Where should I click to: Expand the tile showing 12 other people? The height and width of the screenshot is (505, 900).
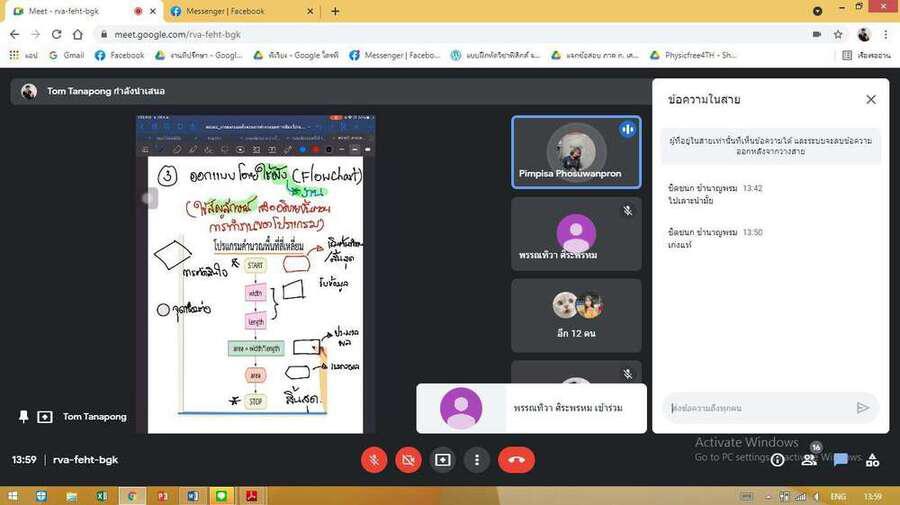pyautogui.click(x=576, y=315)
